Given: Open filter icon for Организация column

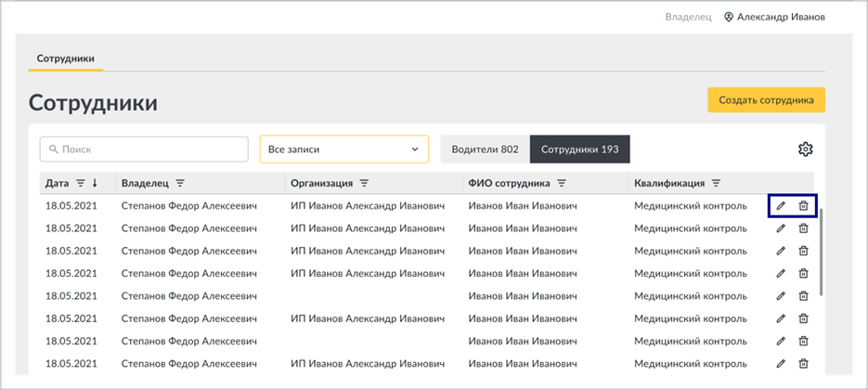Looking at the screenshot, I should (x=364, y=183).
